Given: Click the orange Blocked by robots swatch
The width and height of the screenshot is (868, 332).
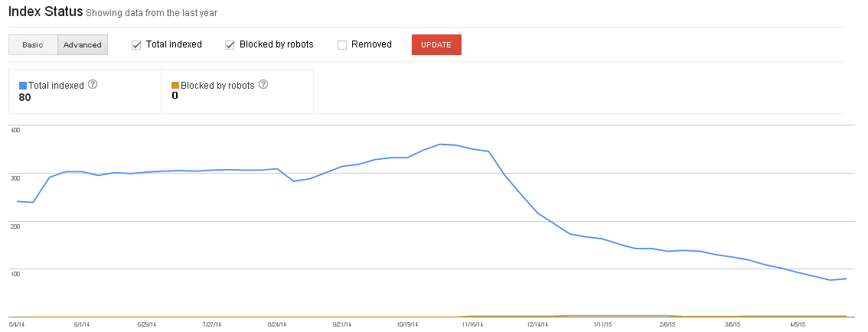Looking at the screenshot, I should [175, 86].
